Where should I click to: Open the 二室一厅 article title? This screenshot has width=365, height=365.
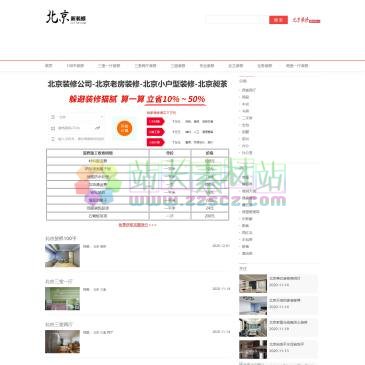tap(59, 282)
